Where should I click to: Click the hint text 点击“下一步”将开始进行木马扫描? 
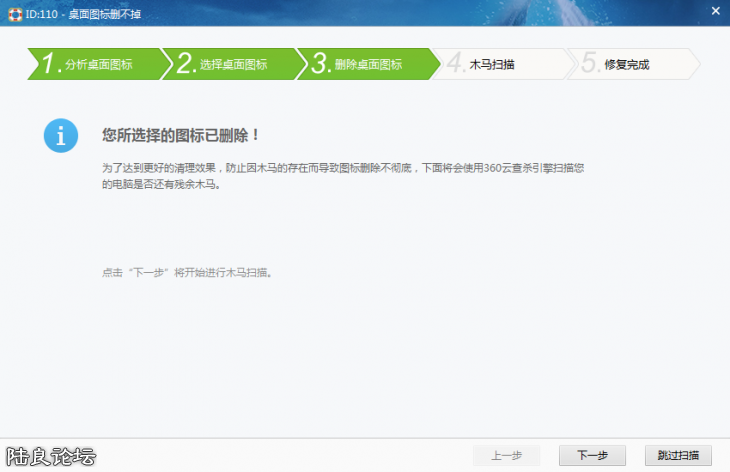point(187,272)
